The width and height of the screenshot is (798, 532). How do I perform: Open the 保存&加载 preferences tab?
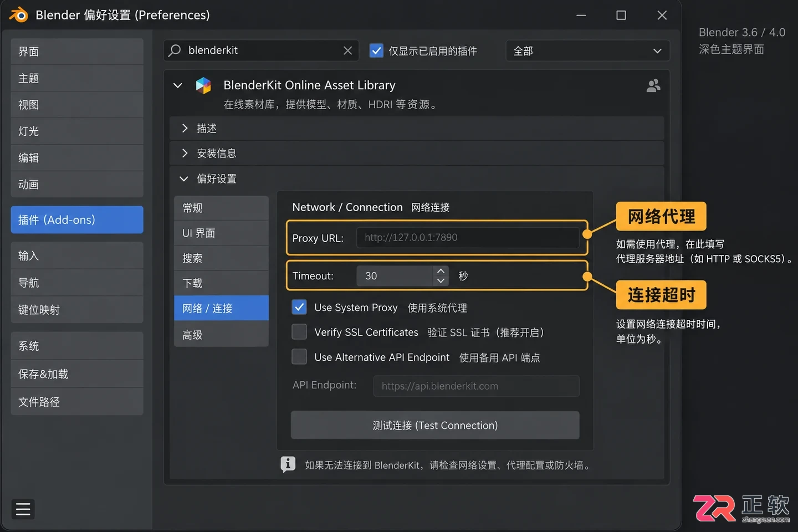pos(77,374)
